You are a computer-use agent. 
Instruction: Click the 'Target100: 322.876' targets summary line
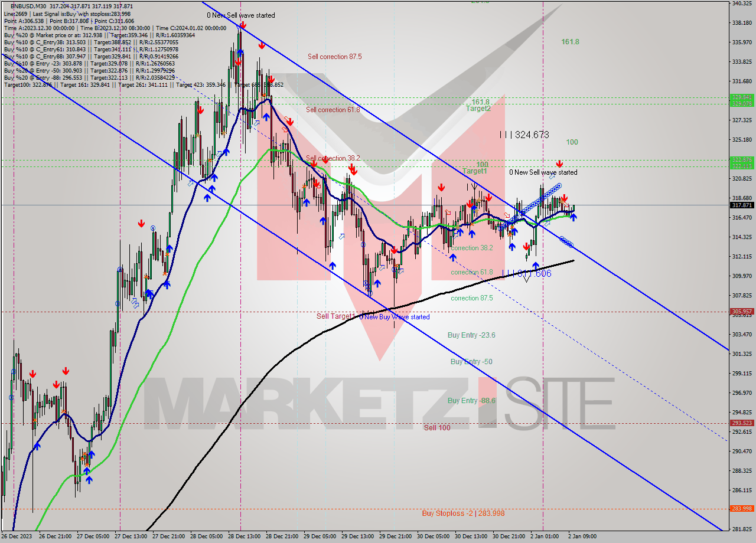[x=144, y=84]
